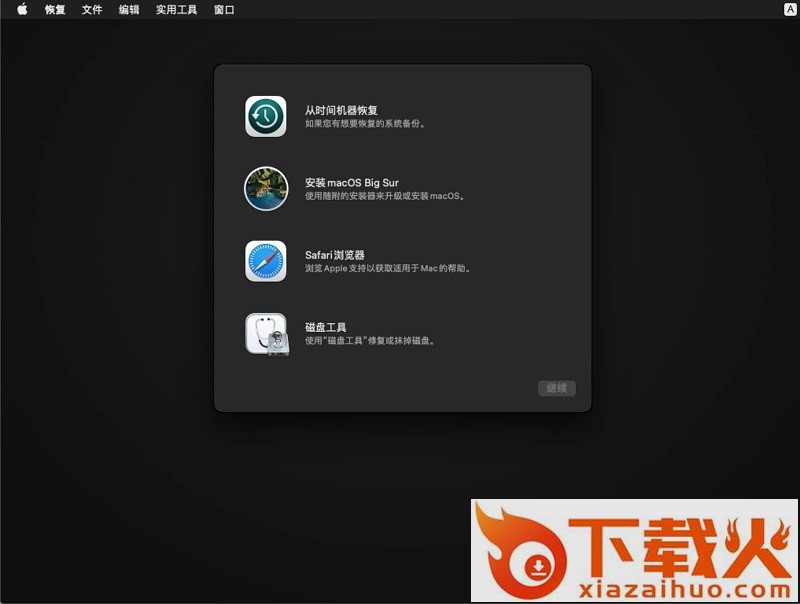The image size is (800, 604).
Task: Open the 窗口 menu
Action: (x=224, y=10)
